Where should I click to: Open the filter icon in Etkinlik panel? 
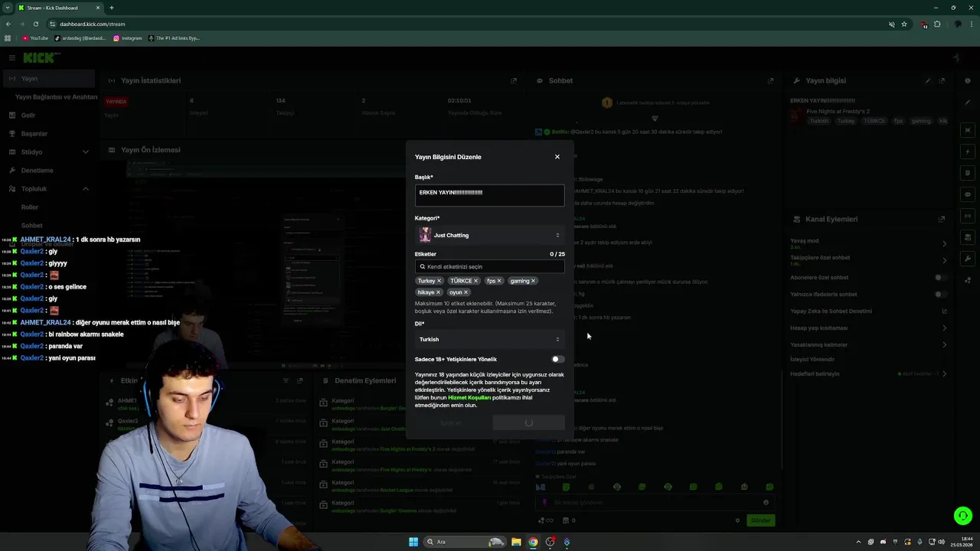click(x=286, y=380)
